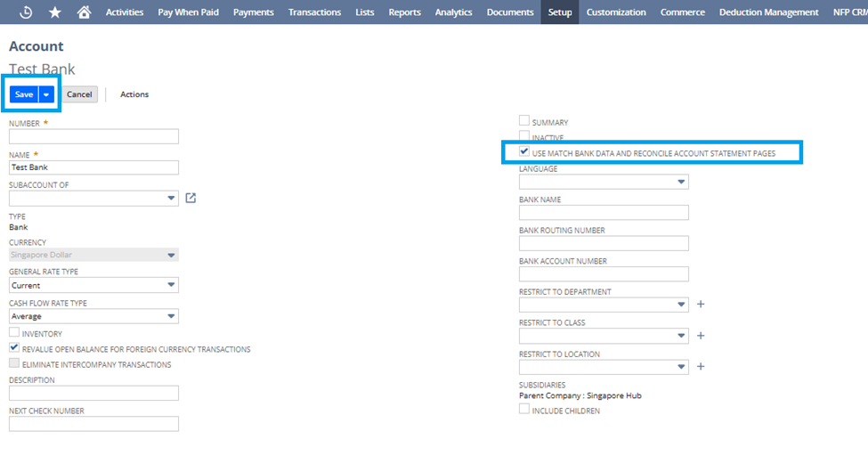Focus the Number input field
868x472 pixels.
point(93,136)
